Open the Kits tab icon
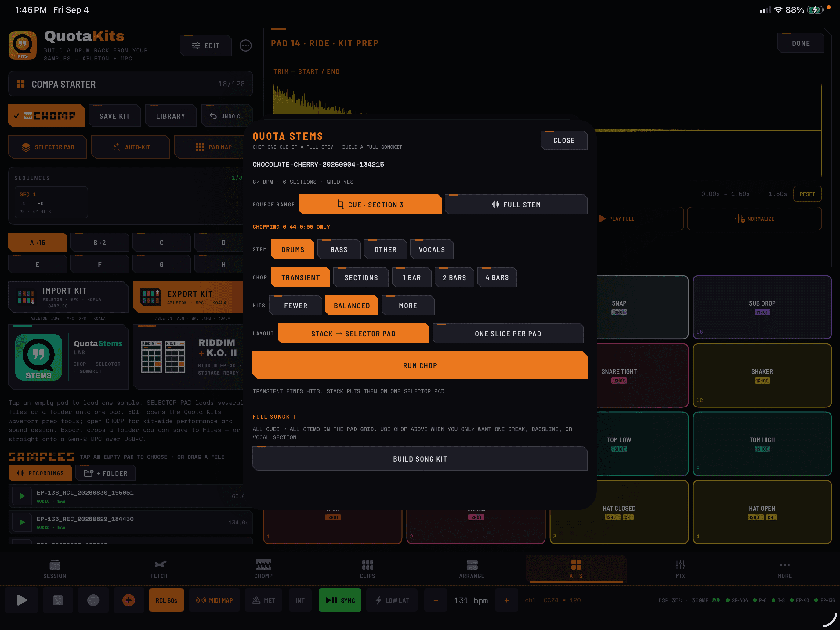840x630 pixels. coord(576,565)
